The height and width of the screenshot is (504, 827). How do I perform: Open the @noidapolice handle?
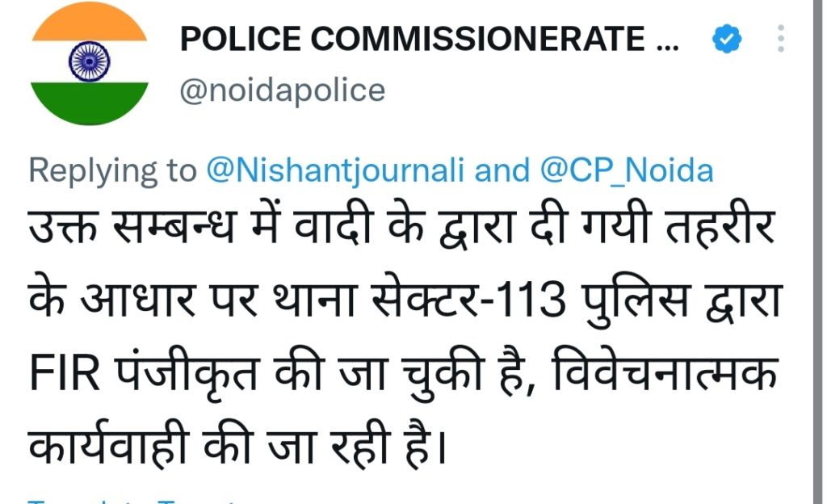[x=281, y=90]
